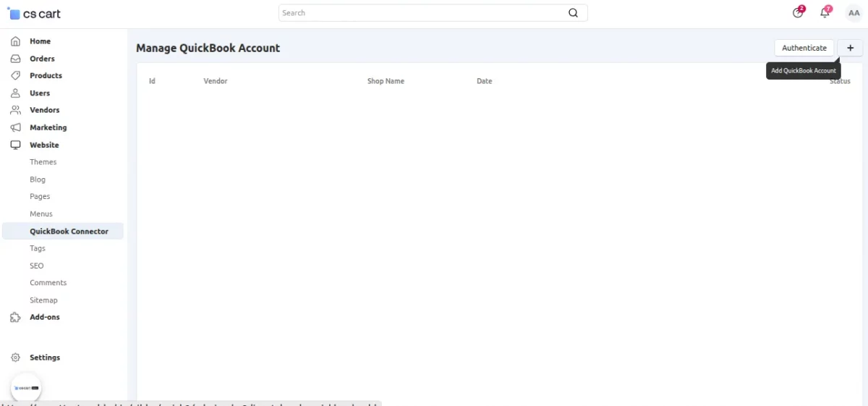Click the CS Cart logo

34,13
